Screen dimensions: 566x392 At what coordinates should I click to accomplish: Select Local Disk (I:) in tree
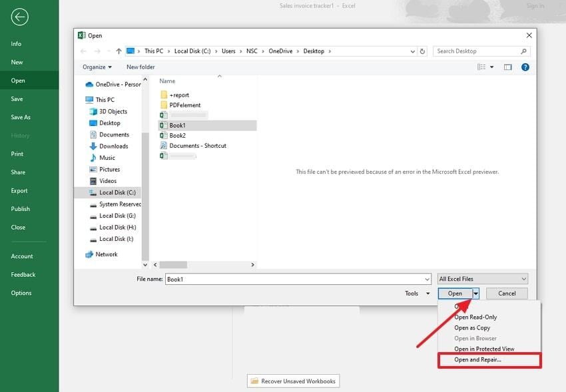point(117,239)
